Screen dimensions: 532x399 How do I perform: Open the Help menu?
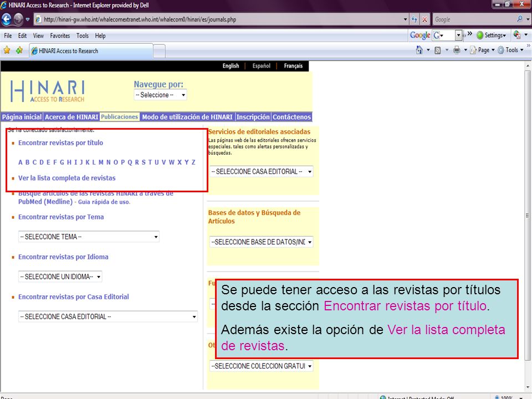[100, 35]
